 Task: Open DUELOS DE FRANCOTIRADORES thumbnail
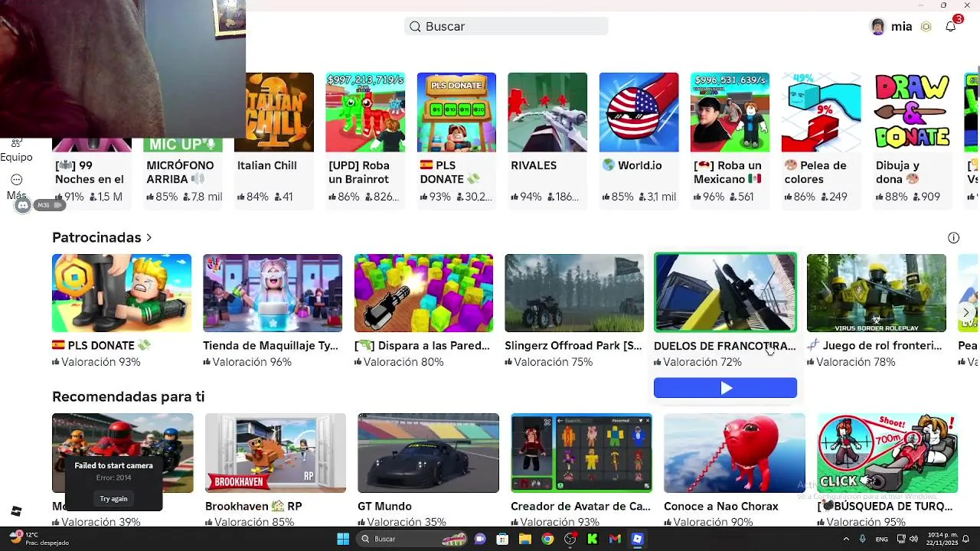click(725, 293)
